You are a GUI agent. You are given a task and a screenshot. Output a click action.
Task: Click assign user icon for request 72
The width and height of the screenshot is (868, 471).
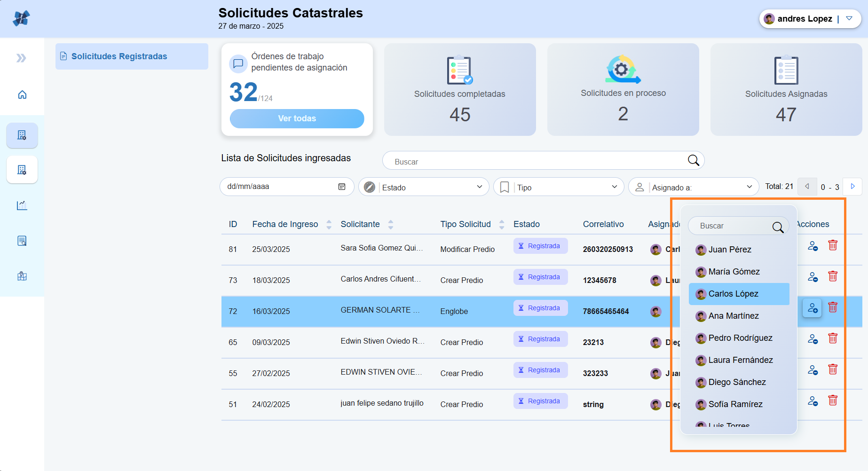pos(812,308)
